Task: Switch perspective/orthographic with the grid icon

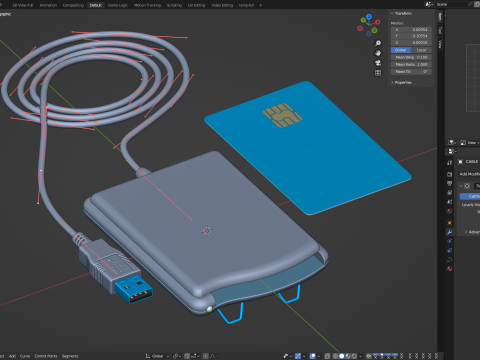Action: [x=378, y=73]
